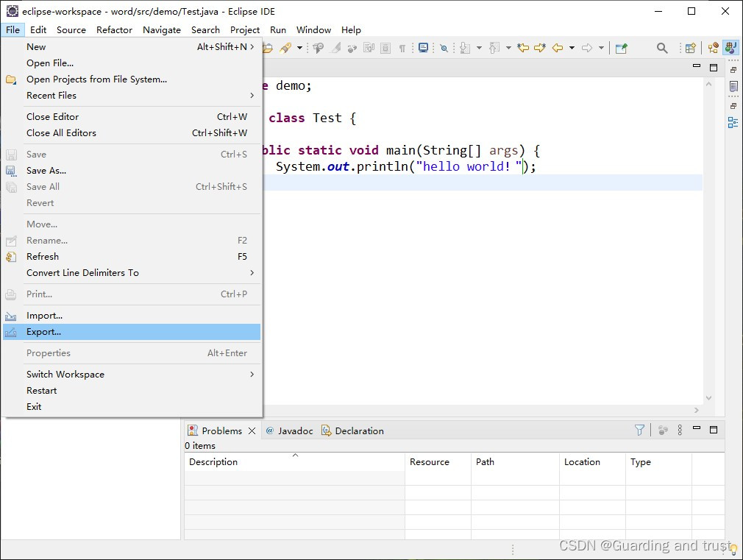Switch to the Javadoc tab
The width and height of the screenshot is (743, 560).
[289, 430]
